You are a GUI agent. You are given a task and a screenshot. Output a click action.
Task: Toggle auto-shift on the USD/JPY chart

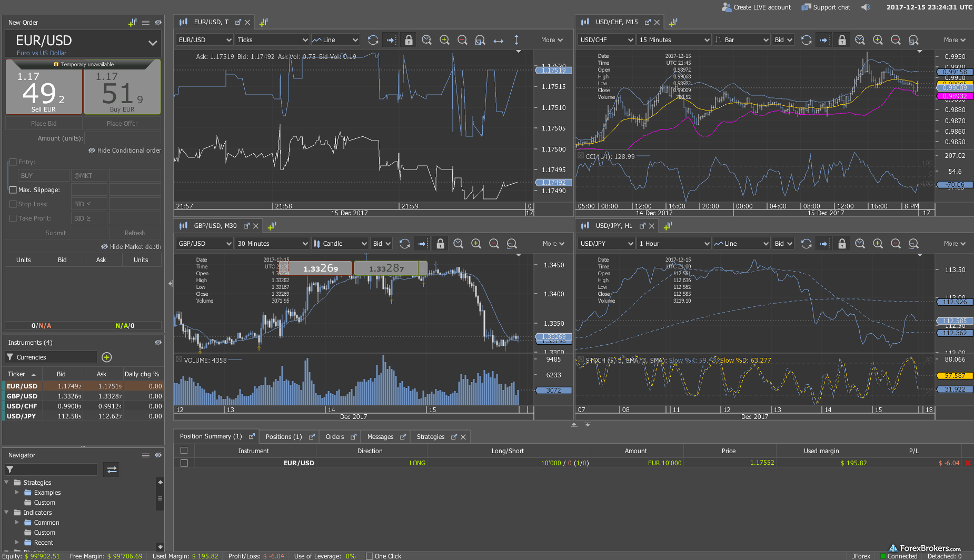point(824,244)
